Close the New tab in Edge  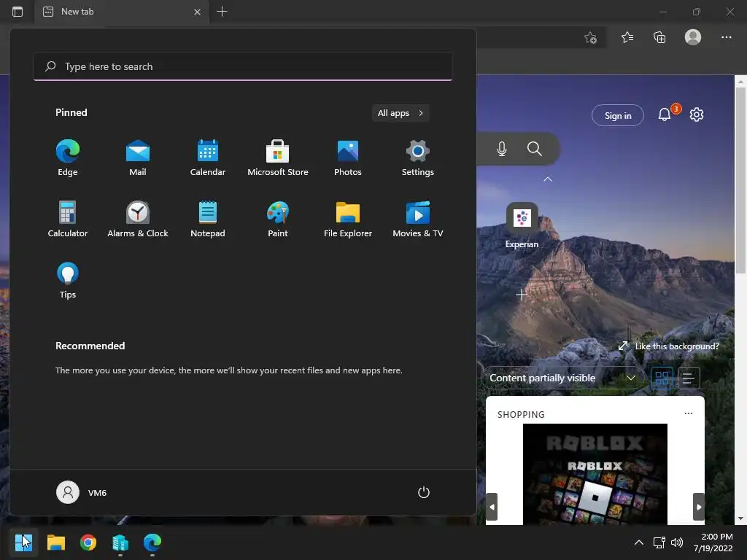(x=197, y=12)
